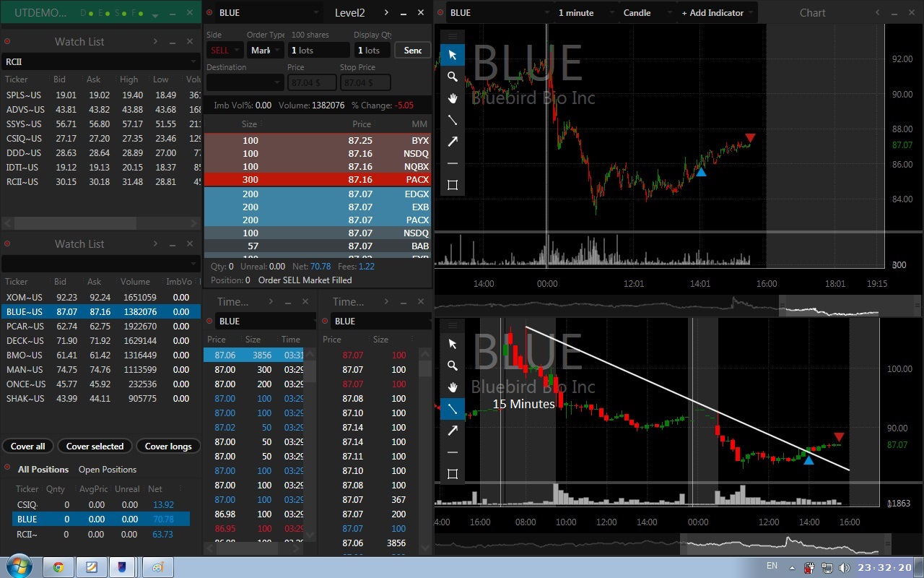This screenshot has height=578, width=924.
Task: Open the Destination dropdown
Action: tap(245, 82)
